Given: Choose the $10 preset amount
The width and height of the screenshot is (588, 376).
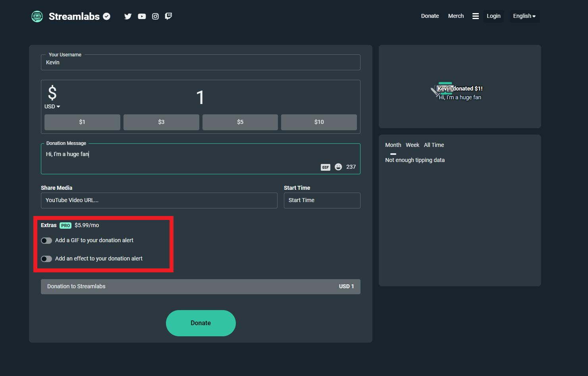Looking at the screenshot, I should click(x=319, y=122).
